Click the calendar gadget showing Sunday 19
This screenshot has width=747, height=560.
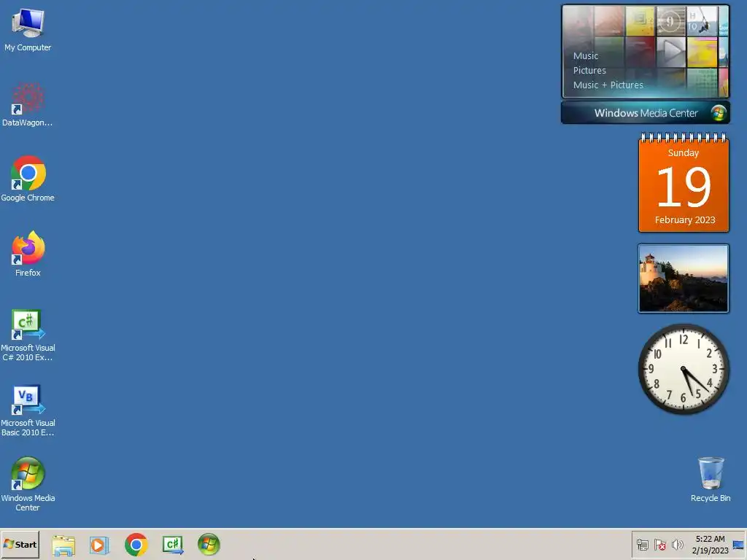coord(684,183)
